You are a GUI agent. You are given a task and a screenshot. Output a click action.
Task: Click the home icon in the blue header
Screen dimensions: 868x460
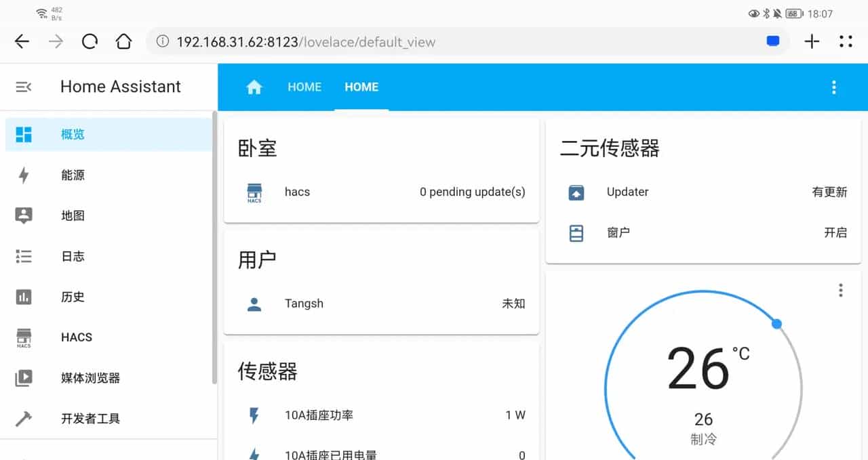click(254, 87)
